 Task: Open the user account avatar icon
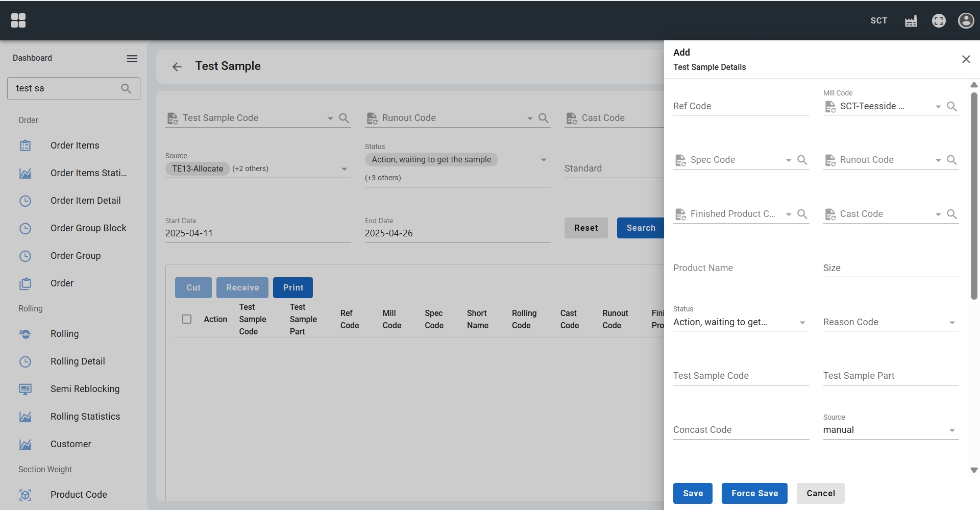pos(966,20)
